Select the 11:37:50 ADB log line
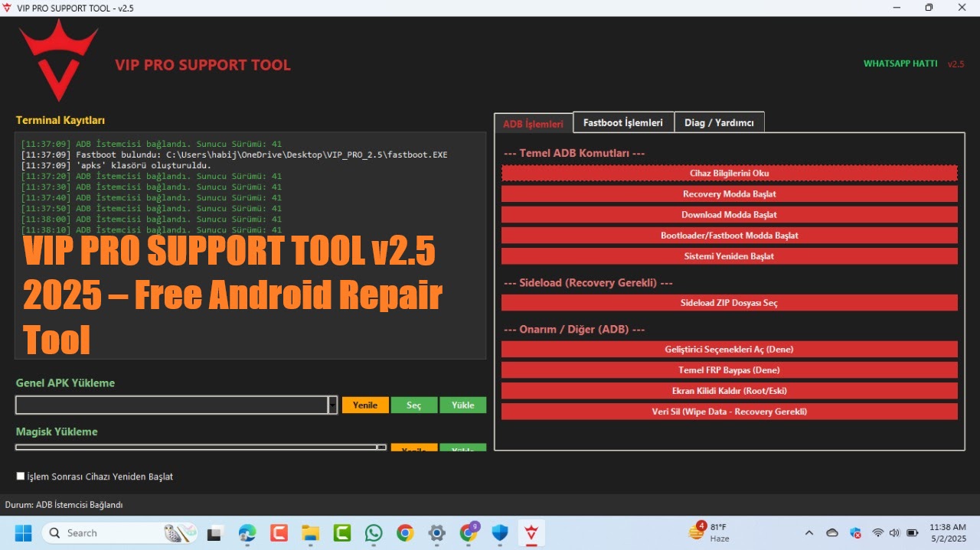Viewport: 980px width, 550px height. point(151,208)
